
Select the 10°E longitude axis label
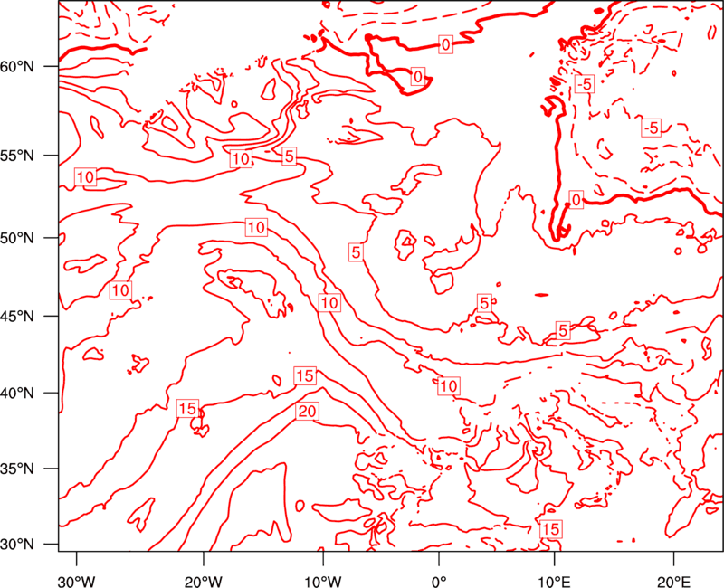click(x=554, y=582)
